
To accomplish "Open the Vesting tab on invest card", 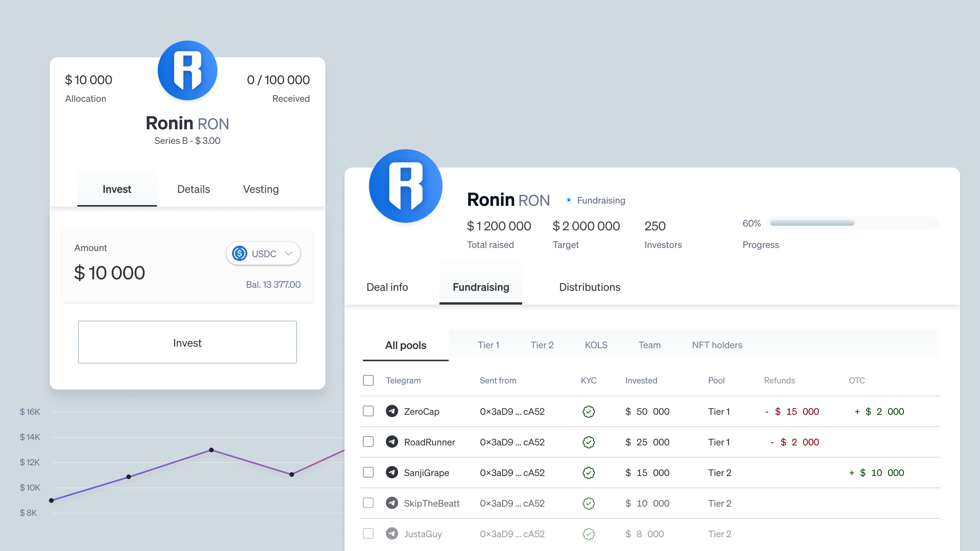I will [261, 189].
